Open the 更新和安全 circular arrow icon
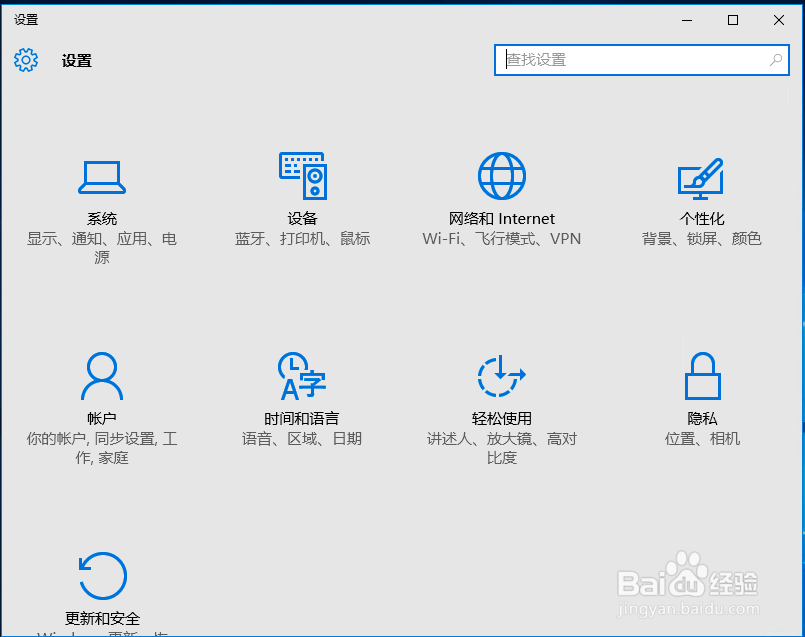Screen dimensions: 805x637 [x=101, y=574]
